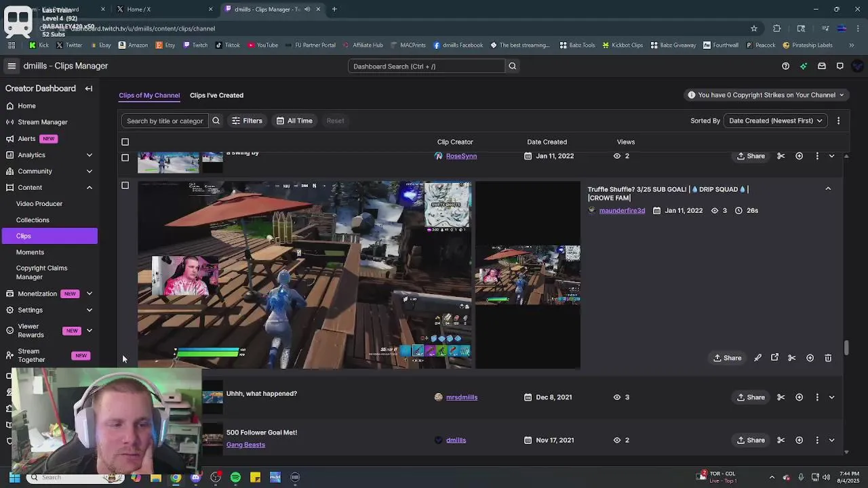This screenshot has height=488, width=868.
Task: Click scissors icon on RoseSynn clip row
Action: click(x=781, y=156)
